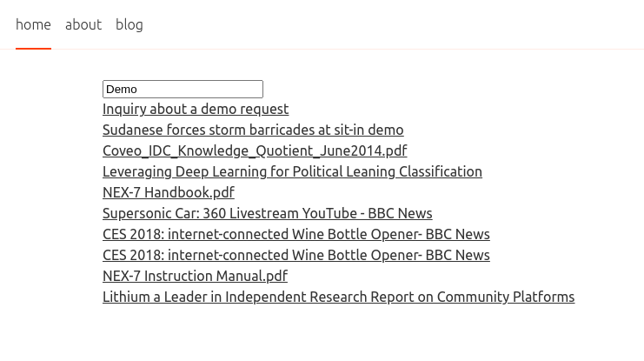Select the BBC News Supersonic Car result
Viewport: 644px width, 361px height.
267,213
